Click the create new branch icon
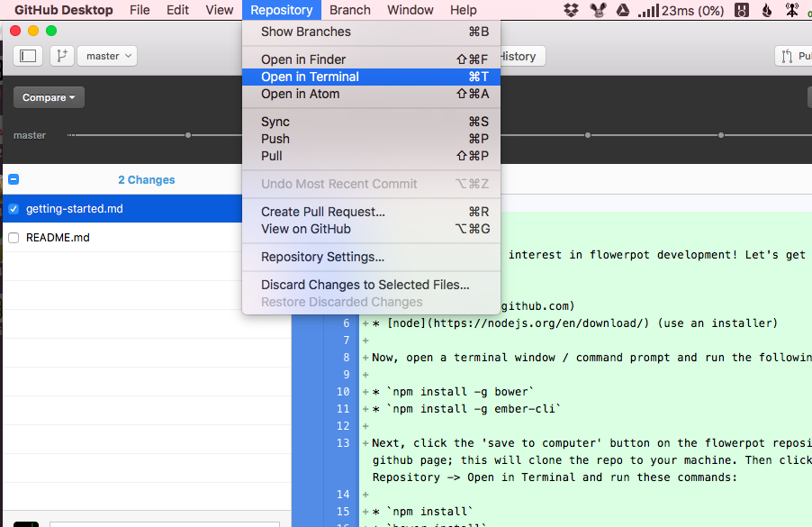Image resolution: width=812 pixels, height=527 pixels. point(62,56)
